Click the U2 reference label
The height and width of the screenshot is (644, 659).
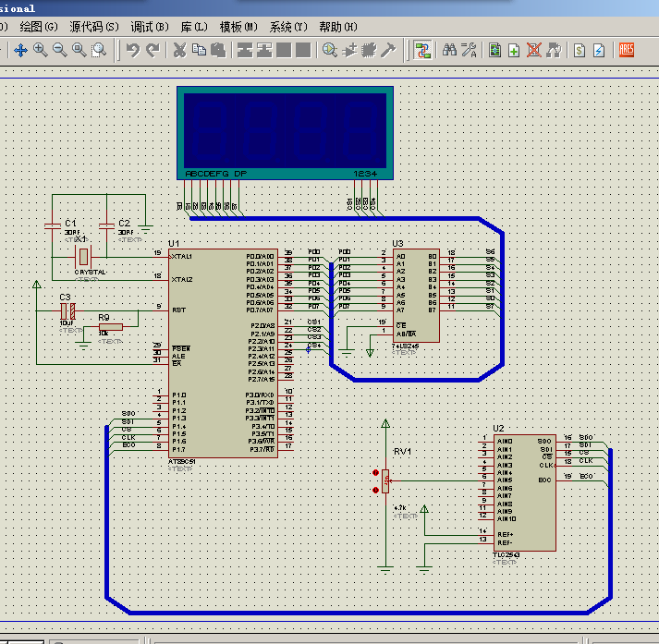pos(498,429)
